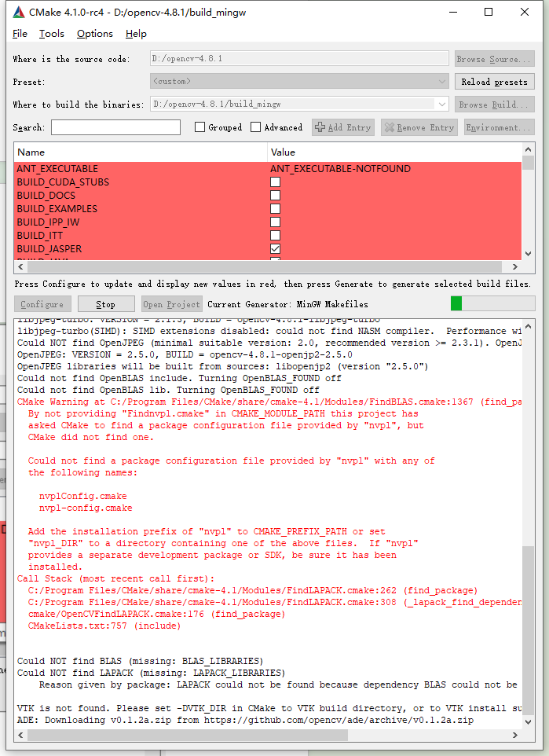Expand the build binaries path dropdown
The width and height of the screenshot is (549, 756).
coord(441,105)
